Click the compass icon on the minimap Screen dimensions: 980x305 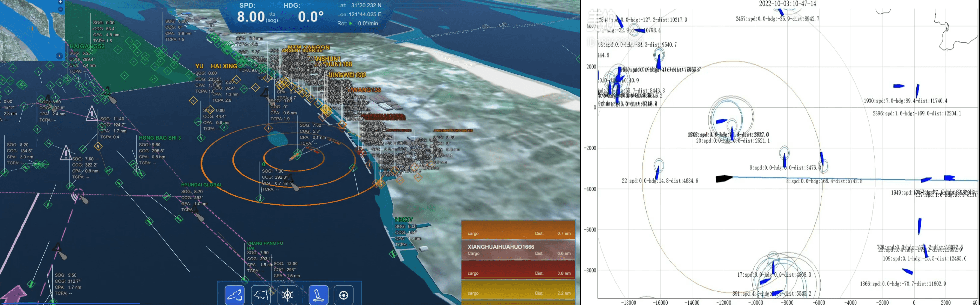[59, 56]
